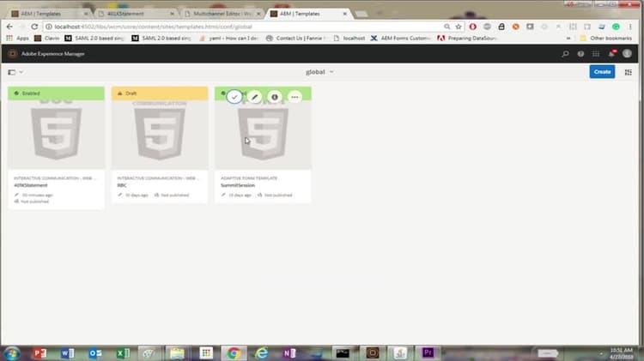Open the Chrome three-dot menu
The height and width of the screenshot is (361, 644).
(x=630, y=27)
